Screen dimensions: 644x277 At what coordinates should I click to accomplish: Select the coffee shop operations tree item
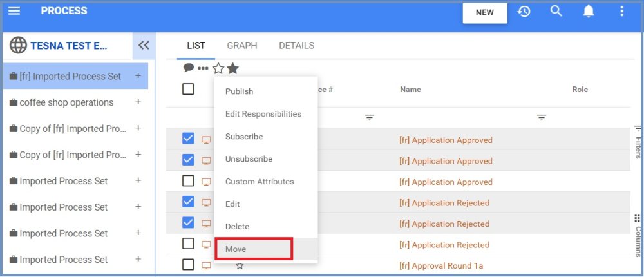[x=66, y=102]
